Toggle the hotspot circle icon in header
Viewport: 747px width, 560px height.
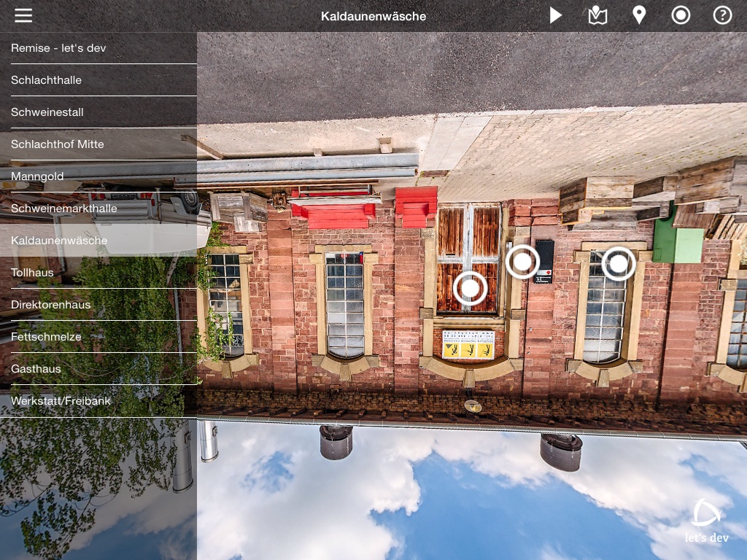(x=681, y=15)
